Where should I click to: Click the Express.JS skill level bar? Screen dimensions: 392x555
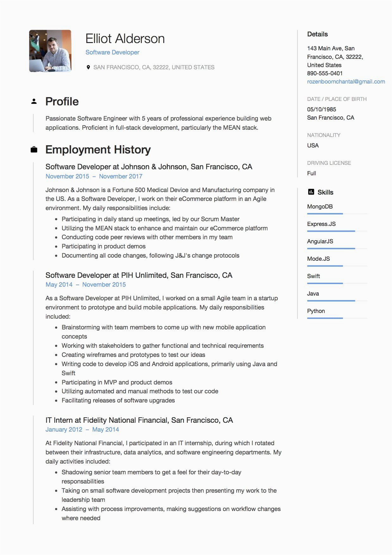337,231
